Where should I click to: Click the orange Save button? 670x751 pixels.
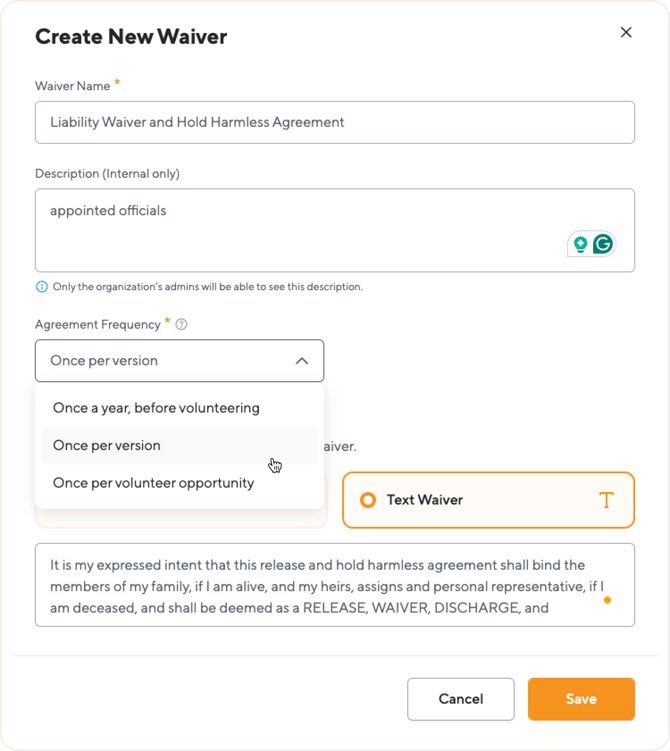click(x=581, y=699)
